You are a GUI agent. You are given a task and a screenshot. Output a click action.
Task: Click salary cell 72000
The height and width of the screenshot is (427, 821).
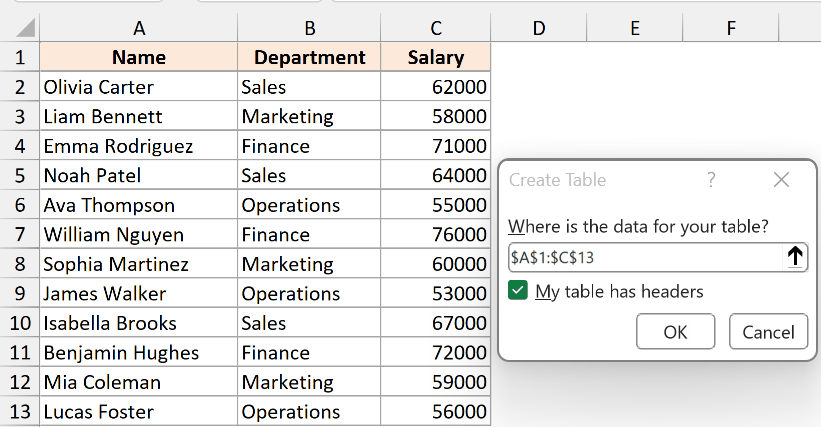click(436, 353)
